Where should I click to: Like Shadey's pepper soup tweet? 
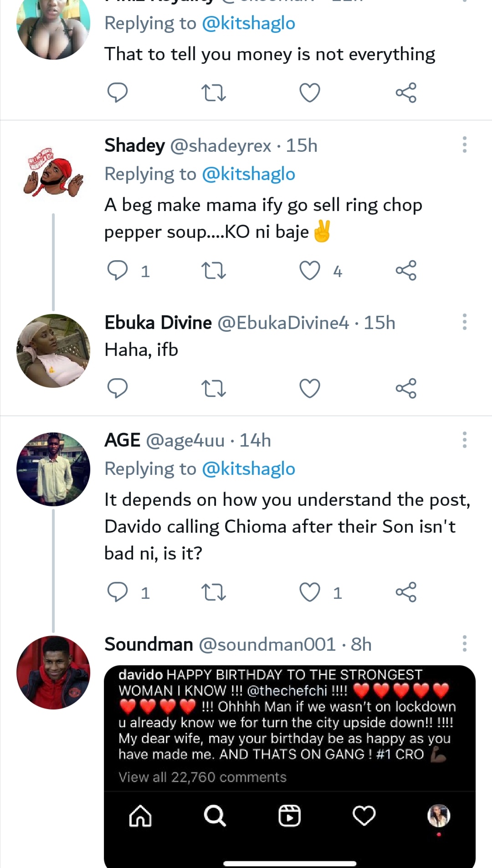pos(310,271)
